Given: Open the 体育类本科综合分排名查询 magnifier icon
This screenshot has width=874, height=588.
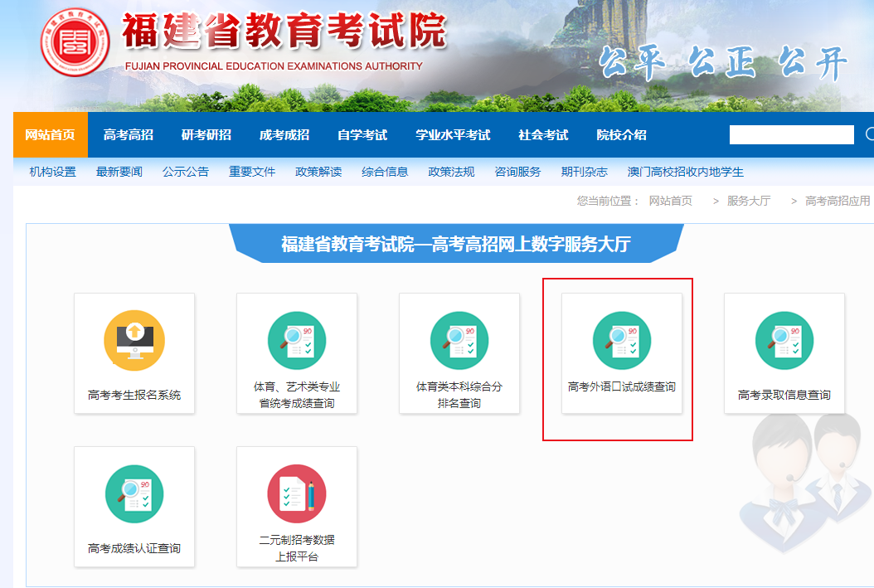Looking at the screenshot, I should [459, 341].
